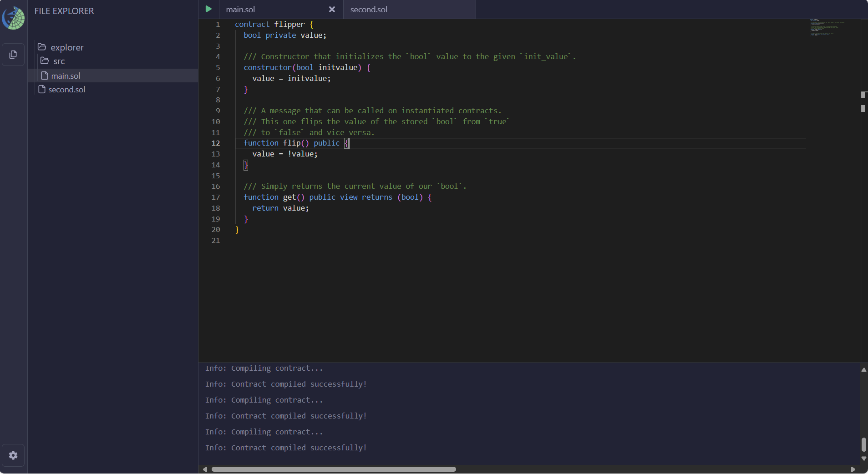868x474 pixels.
Task: Click 'value = initvalue;' code line
Action: (292, 78)
